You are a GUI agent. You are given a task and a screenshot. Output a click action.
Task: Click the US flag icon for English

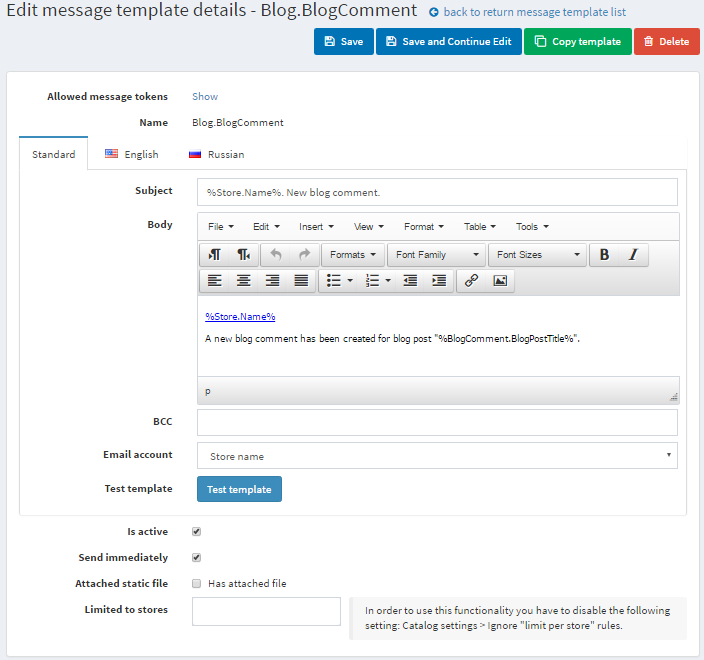[x=111, y=154]
